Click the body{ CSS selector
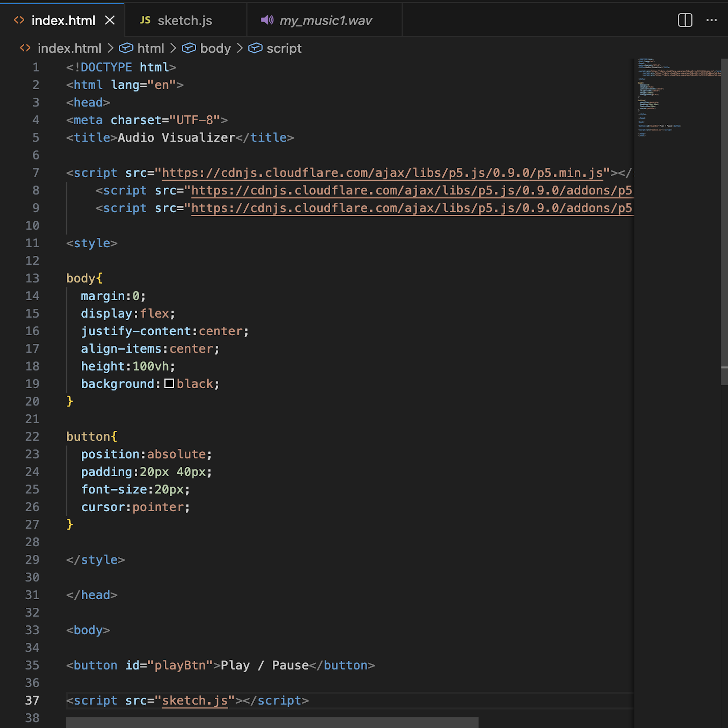 tap(84, 279)
